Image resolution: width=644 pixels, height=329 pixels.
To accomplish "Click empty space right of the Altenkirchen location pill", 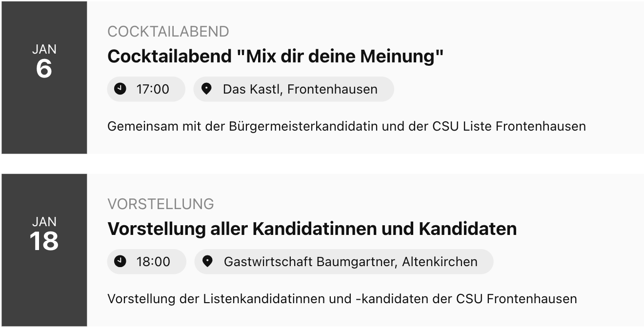I will click(561, 262).
